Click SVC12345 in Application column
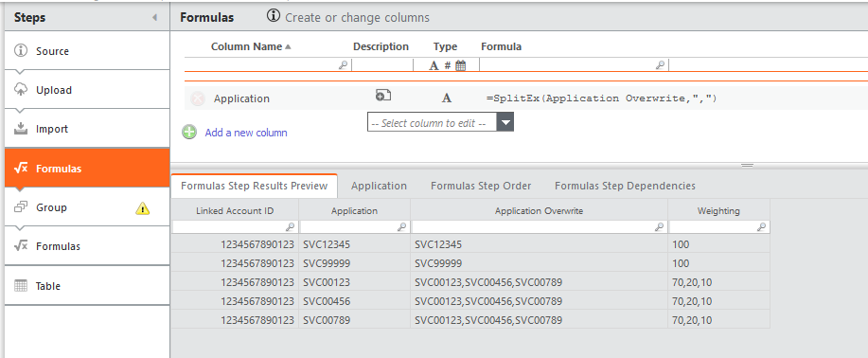 pos(327,244)
